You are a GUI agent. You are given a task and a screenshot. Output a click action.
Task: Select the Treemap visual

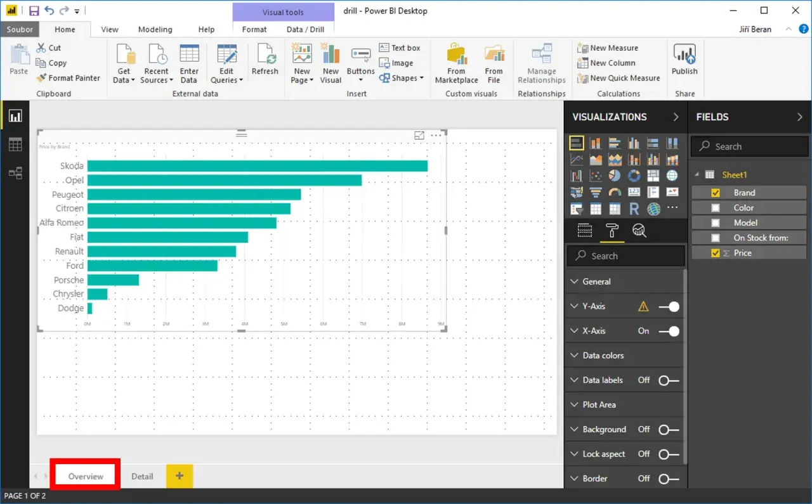tap(653, 176)
